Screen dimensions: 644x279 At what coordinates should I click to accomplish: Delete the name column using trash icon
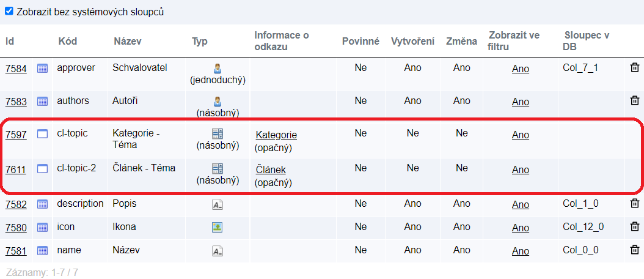point(635,250)
